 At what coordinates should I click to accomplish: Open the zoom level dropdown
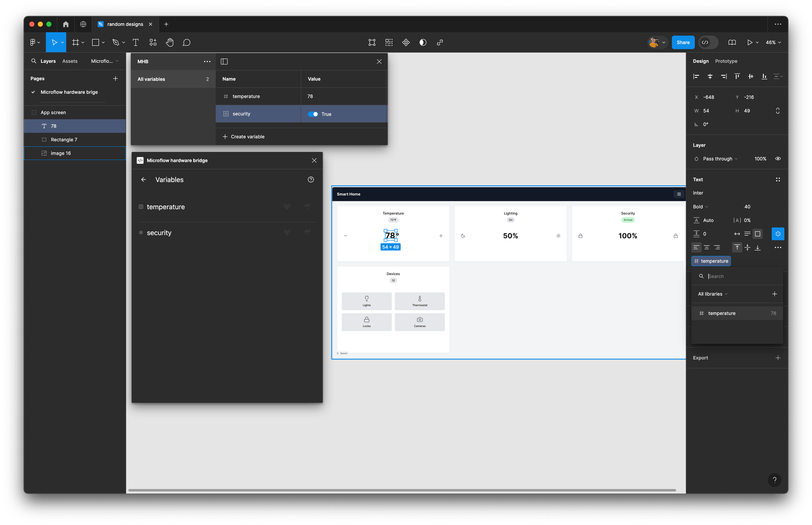[774, 42]
